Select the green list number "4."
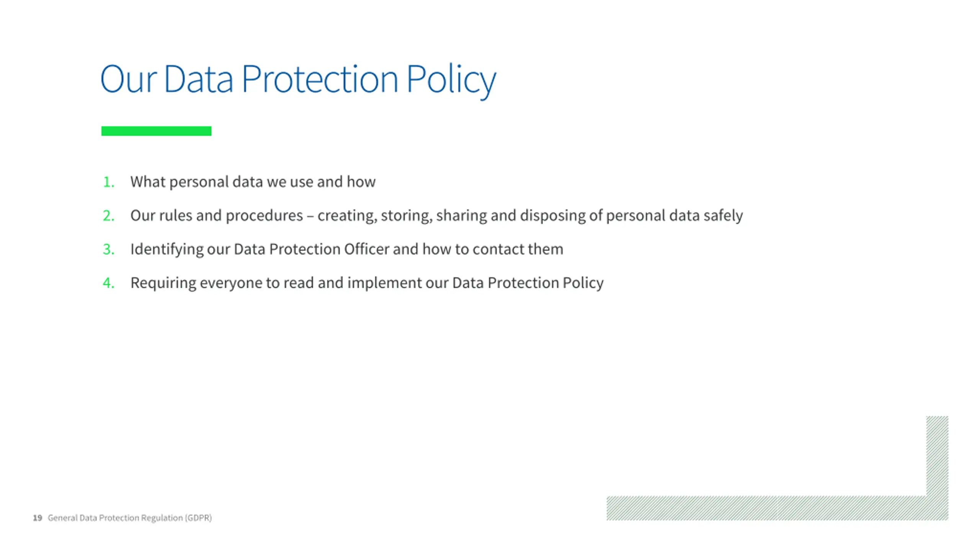This screenshot has width=980, height=551. pyautogui.click(x=109, y=283)
